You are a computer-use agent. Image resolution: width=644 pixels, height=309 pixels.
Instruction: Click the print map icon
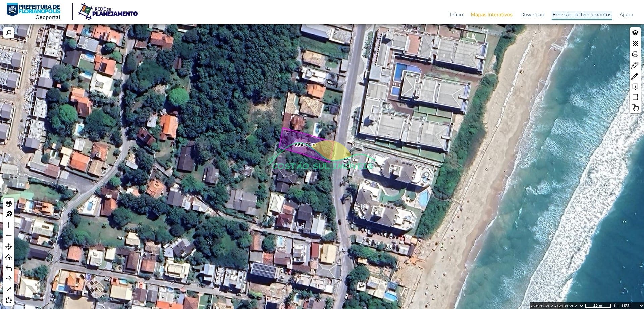pos(635,54)
